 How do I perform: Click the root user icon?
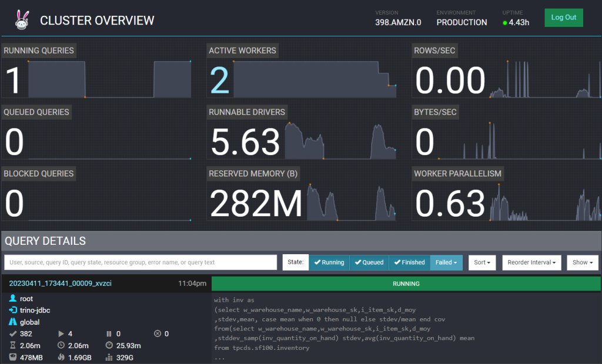pyautogui.click(x=13, y=299)
